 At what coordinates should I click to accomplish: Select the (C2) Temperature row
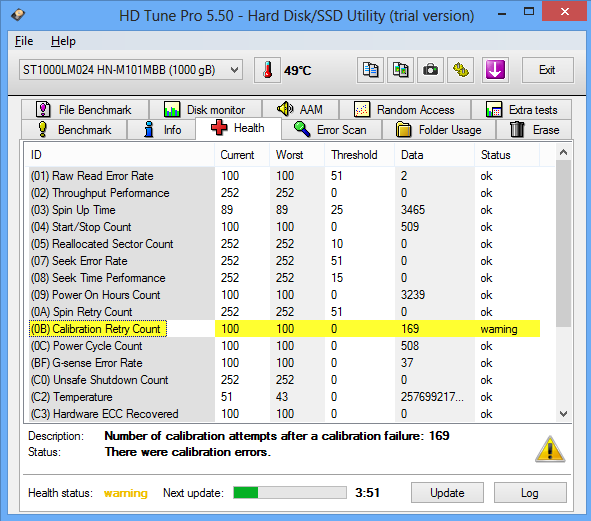[x=285, y=397]
